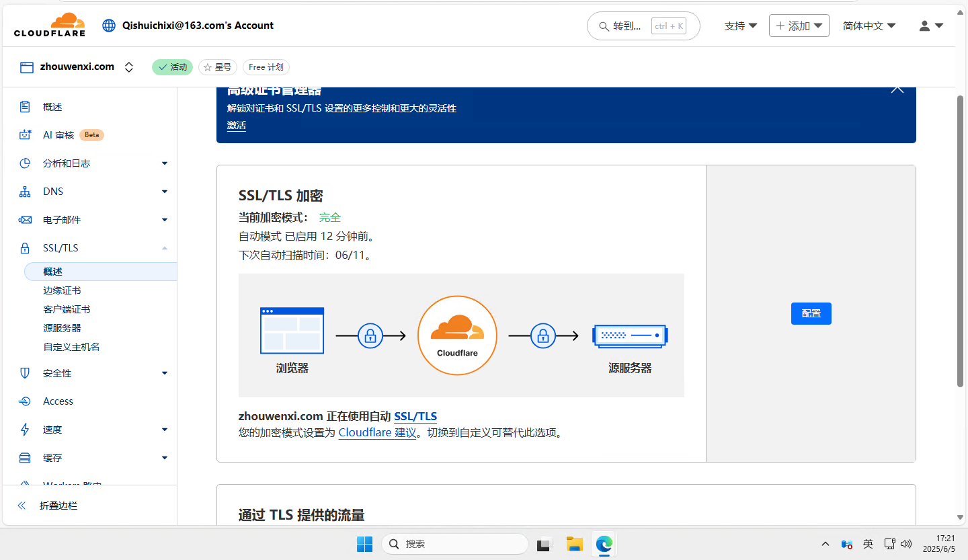Open 客户端证书 submenu item
Image resolution: width=968 pixels, height=560 pixels.
[x=67, y=309]
